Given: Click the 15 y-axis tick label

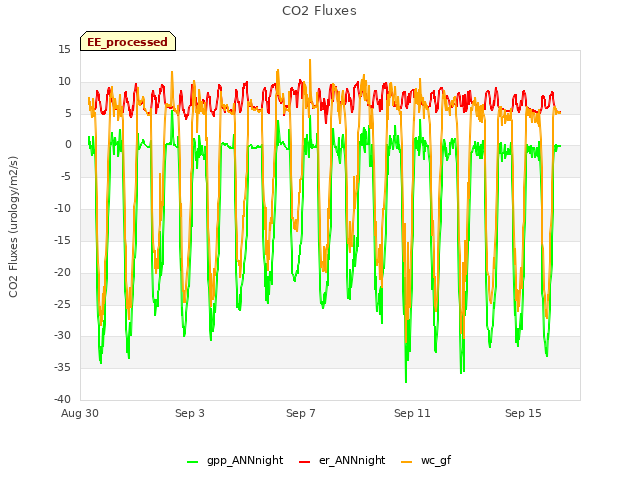Looking at the screenshot, I should 64,50.
